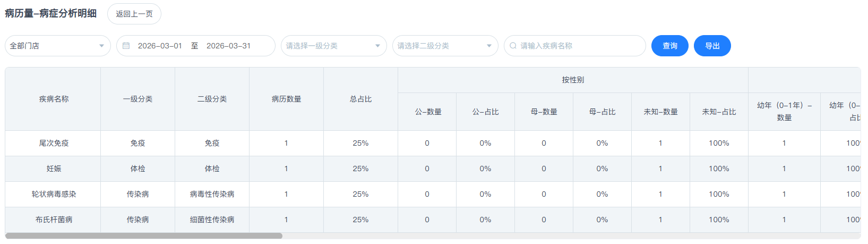Click the 疾病名称 column header
The height and width of the screenshot is (244, 868).
53,99
